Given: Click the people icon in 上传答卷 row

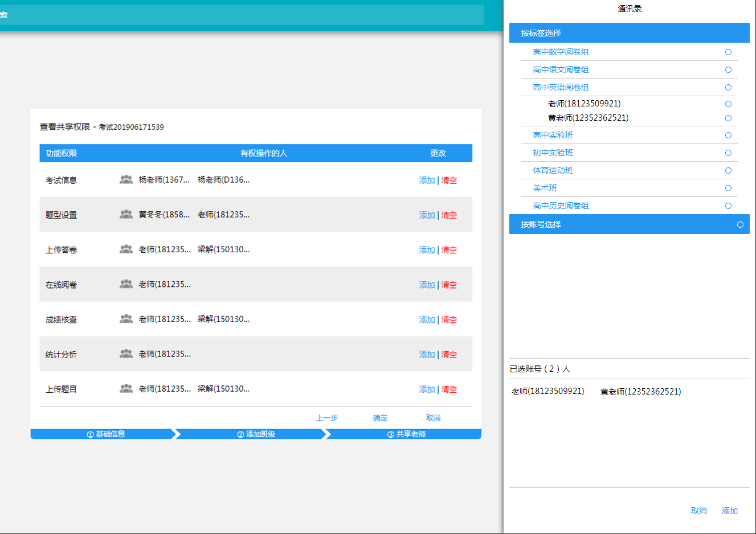Looking at the screenshot, I should click(x=126, y=249).
